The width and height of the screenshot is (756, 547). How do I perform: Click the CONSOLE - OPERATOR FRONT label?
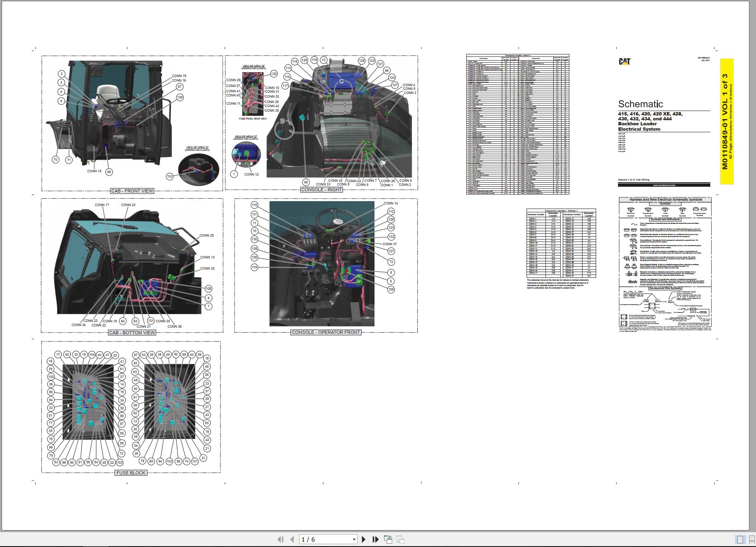coord(326,332)
